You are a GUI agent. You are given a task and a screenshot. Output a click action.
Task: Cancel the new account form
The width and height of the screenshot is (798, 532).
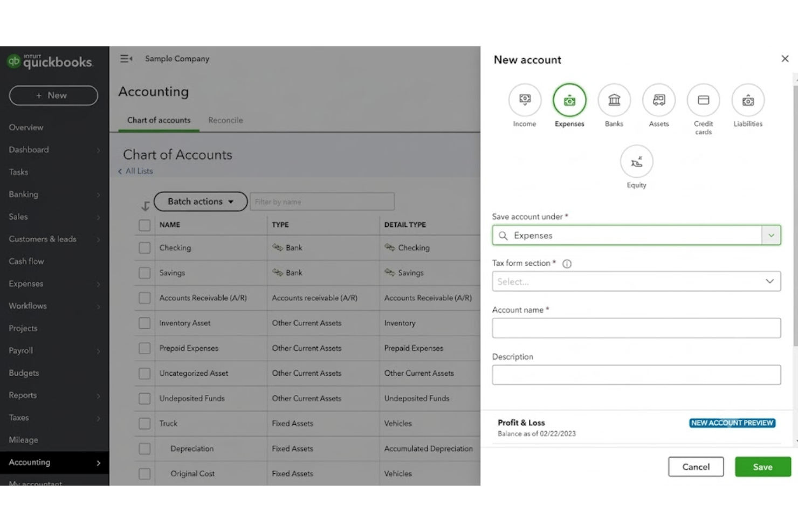click(696, 467)
